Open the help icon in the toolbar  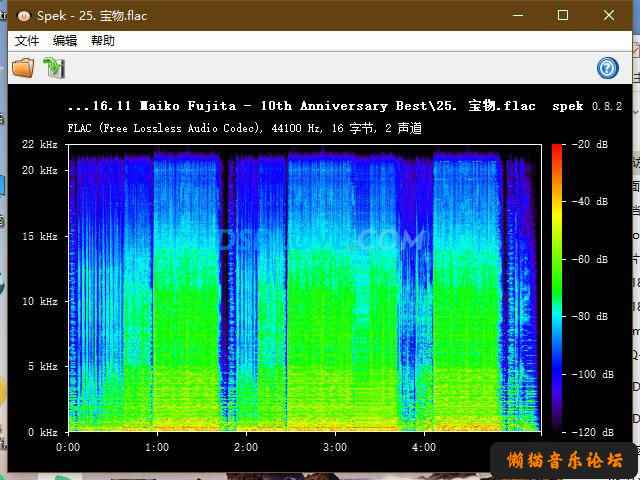tap(607, 68)
